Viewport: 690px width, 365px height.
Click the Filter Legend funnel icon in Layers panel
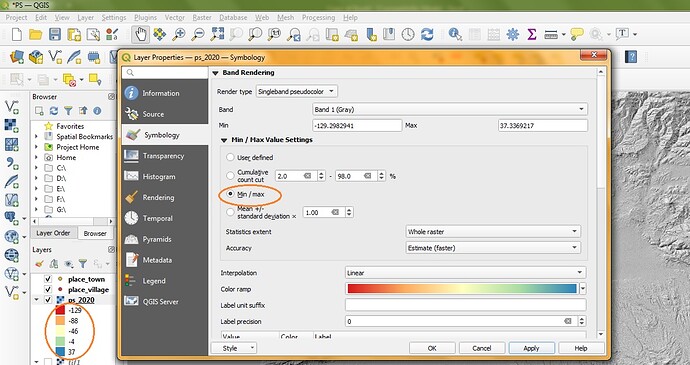(83, 264)
